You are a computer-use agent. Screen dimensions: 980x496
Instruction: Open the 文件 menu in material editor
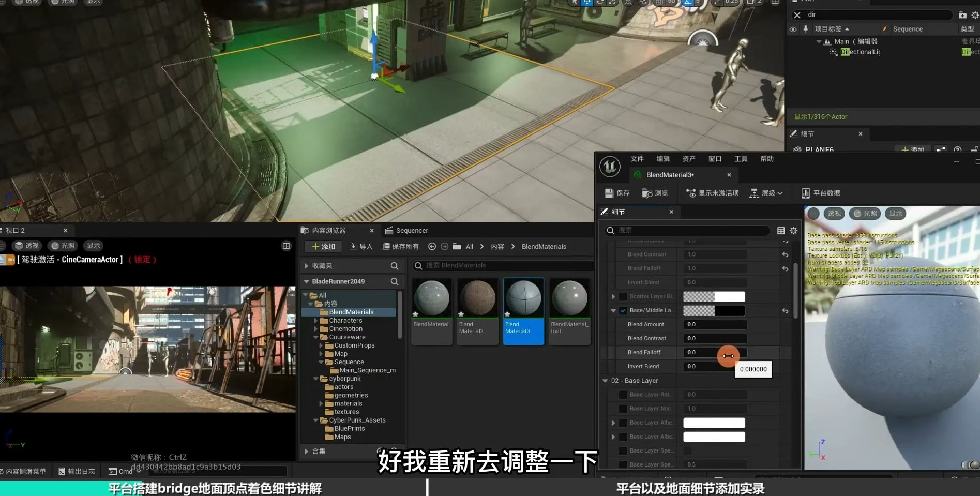coord(637,159)
